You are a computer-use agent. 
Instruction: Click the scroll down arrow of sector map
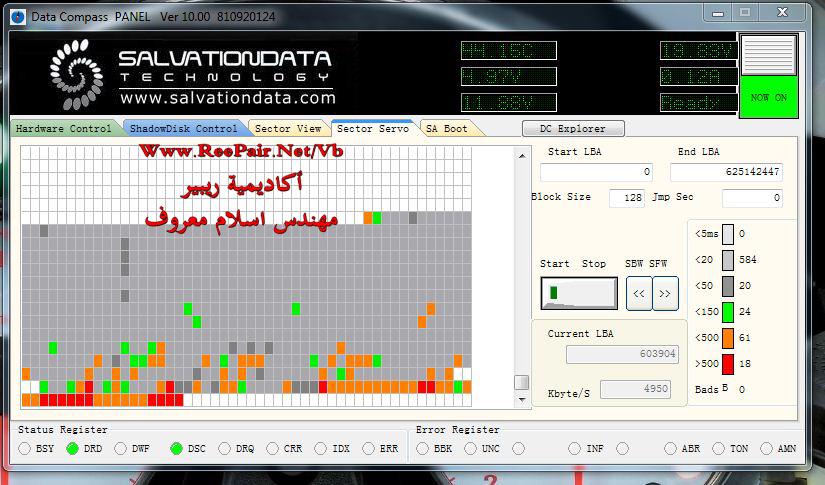(521, 399)
